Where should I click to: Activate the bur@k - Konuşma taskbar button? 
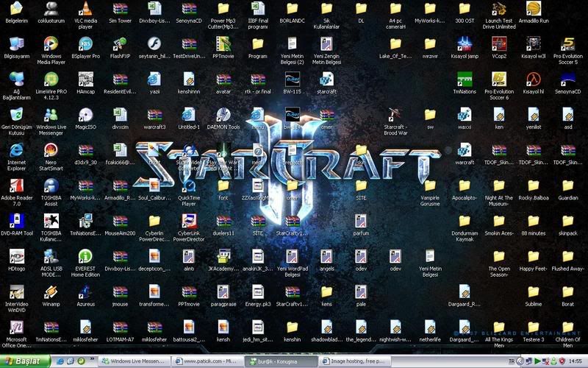pos(282,361)
